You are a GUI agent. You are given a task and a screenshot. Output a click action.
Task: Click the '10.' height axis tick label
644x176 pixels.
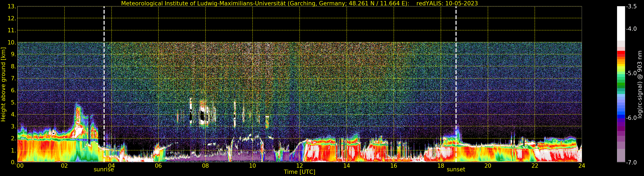(x=12, y=43)
